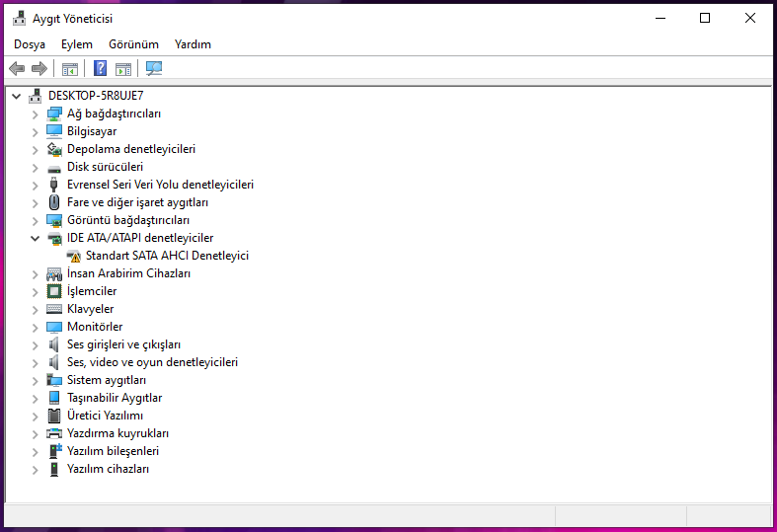Click the Aygıt Yöneticisi title bar icon
The image size is (777, 532).
[x=20, y=19]
